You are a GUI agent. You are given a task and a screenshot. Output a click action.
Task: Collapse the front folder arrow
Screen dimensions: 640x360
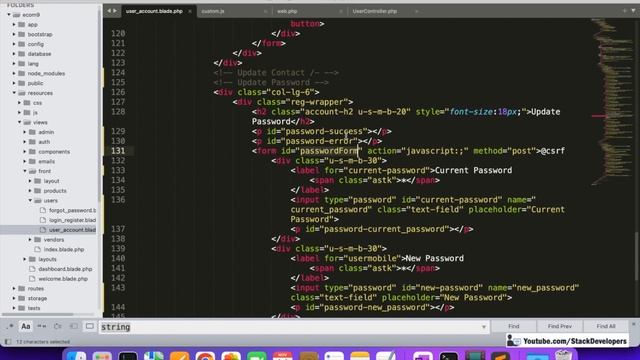(25, 171)
